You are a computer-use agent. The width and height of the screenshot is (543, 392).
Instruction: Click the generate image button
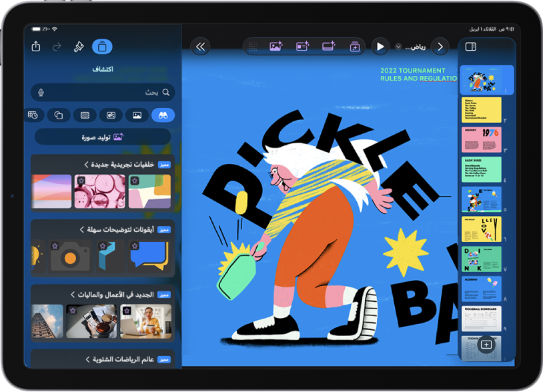click(x=103, y=137)
